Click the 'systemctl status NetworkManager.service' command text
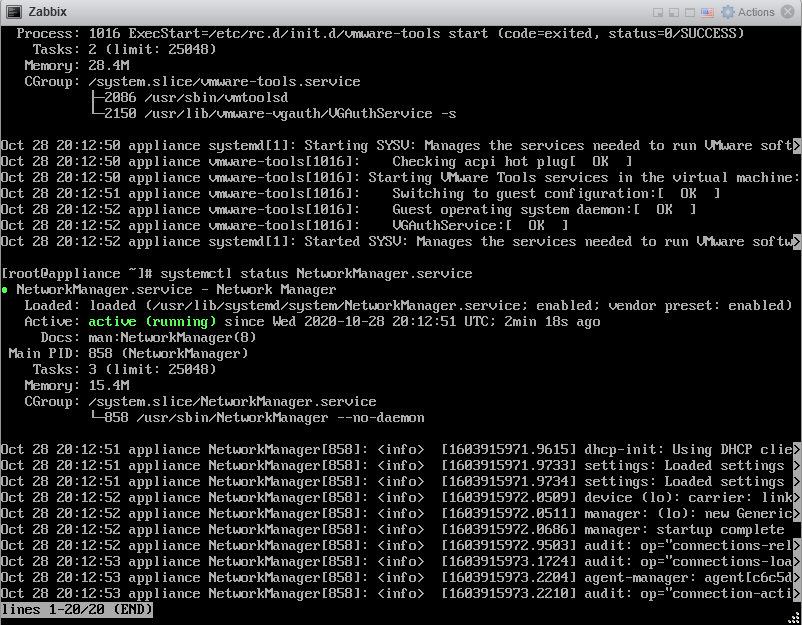 (316, 274)
